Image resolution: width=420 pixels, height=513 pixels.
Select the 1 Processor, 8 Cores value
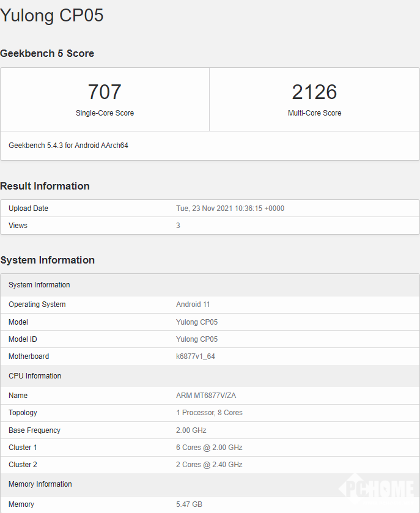point(209,413)
